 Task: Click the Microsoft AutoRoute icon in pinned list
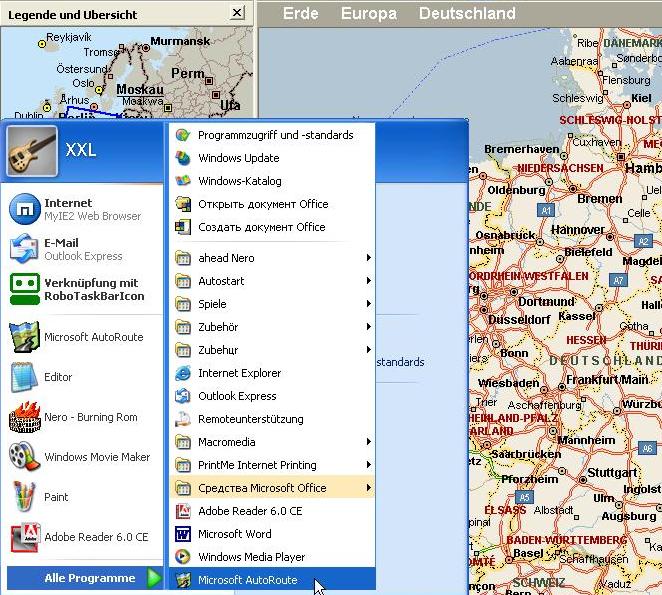point(25,337)
